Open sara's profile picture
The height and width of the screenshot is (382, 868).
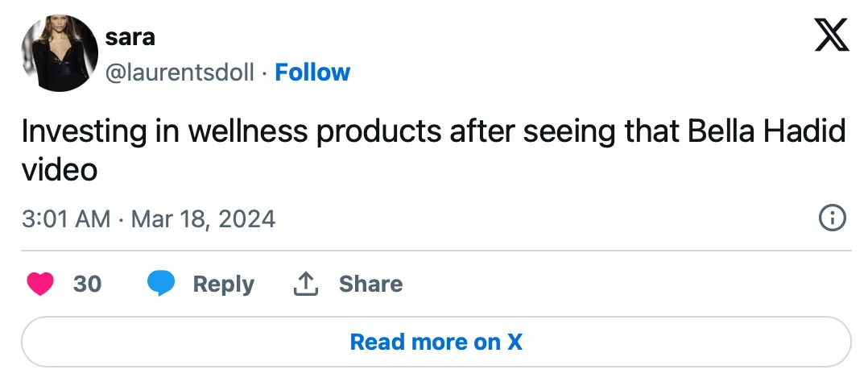(60, 53)
